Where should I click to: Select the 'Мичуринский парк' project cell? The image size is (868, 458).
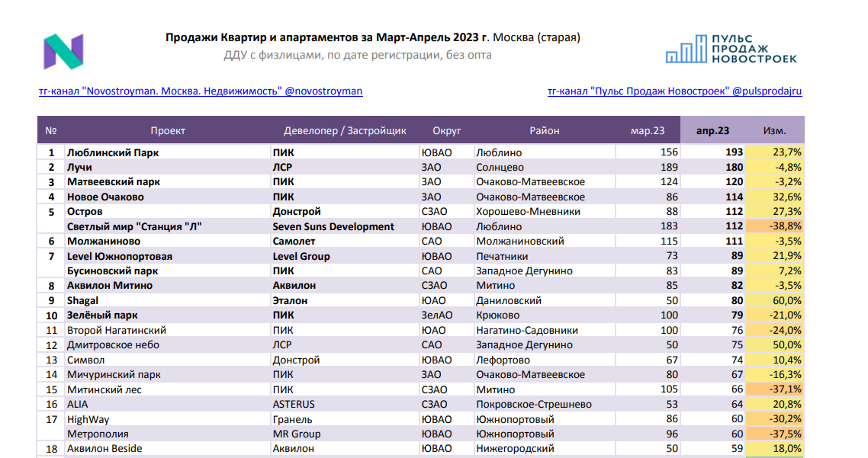pos(168,374)
